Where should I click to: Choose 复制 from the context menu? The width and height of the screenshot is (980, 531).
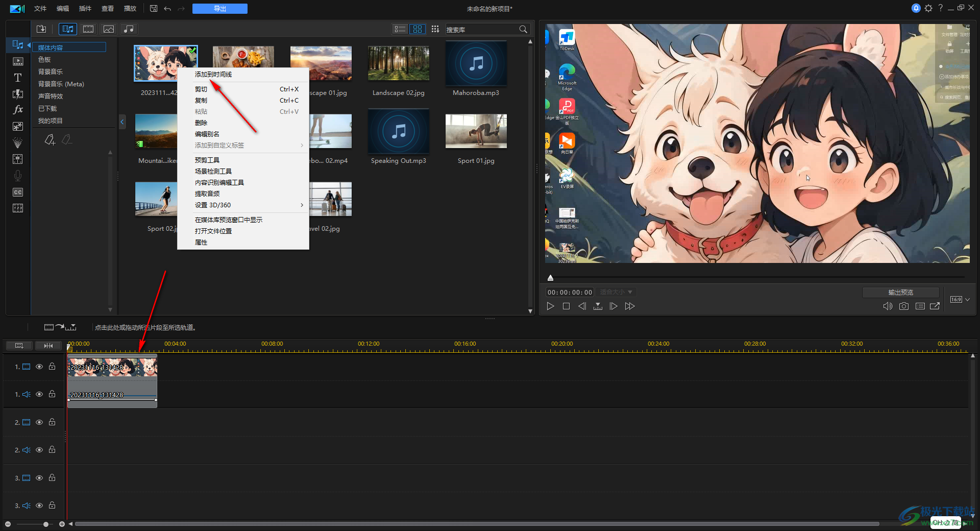201,101
